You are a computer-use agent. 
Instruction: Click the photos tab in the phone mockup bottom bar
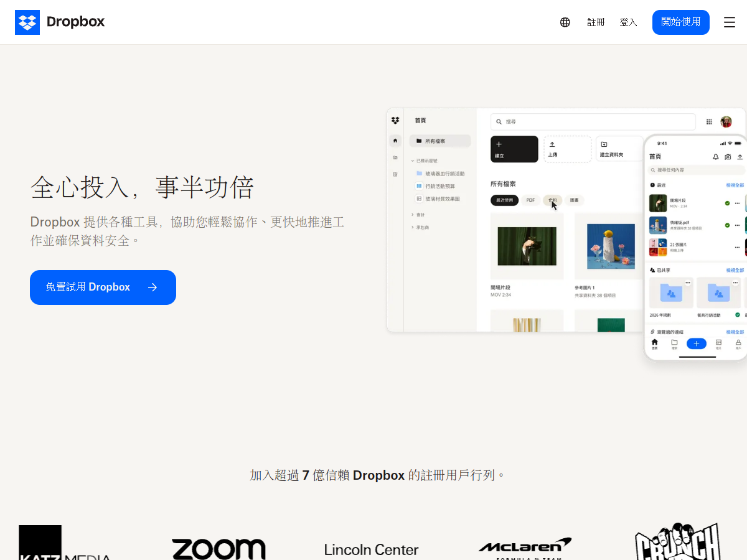coord(718,344)
